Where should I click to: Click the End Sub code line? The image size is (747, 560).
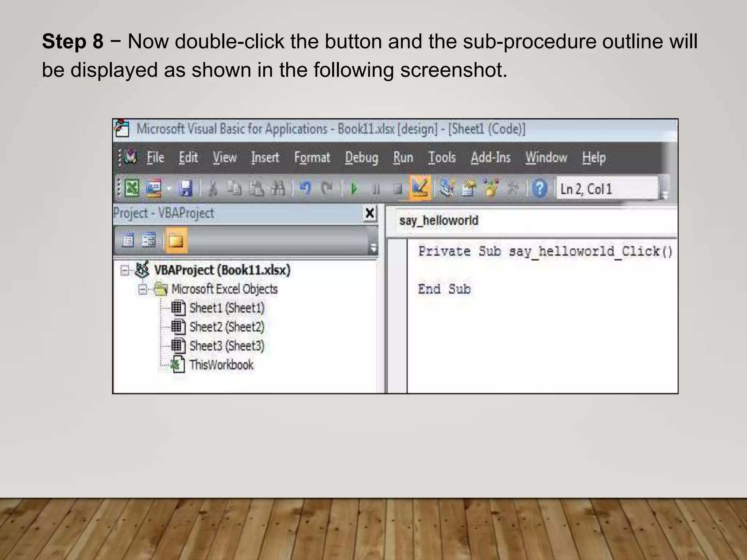pos(444,289)
